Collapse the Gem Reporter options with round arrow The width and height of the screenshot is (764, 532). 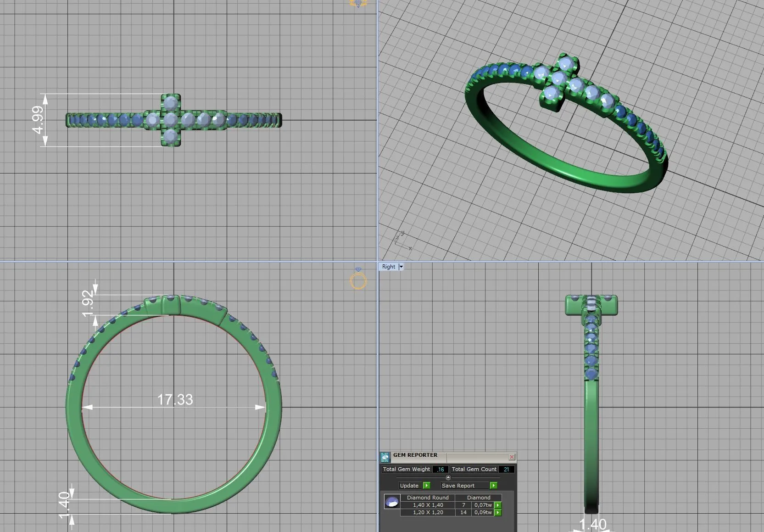tap(448, 477)
